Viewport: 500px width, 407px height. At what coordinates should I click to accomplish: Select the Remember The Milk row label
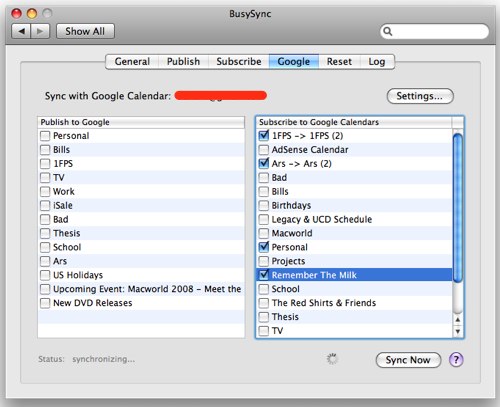coord(314,275)
